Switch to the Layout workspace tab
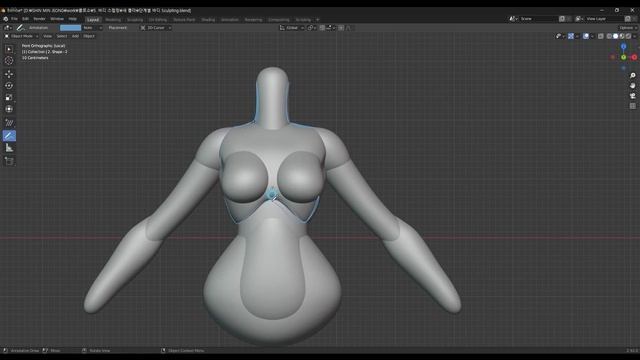The width and height of the screenshot is (640, 360). click(93, 20)
